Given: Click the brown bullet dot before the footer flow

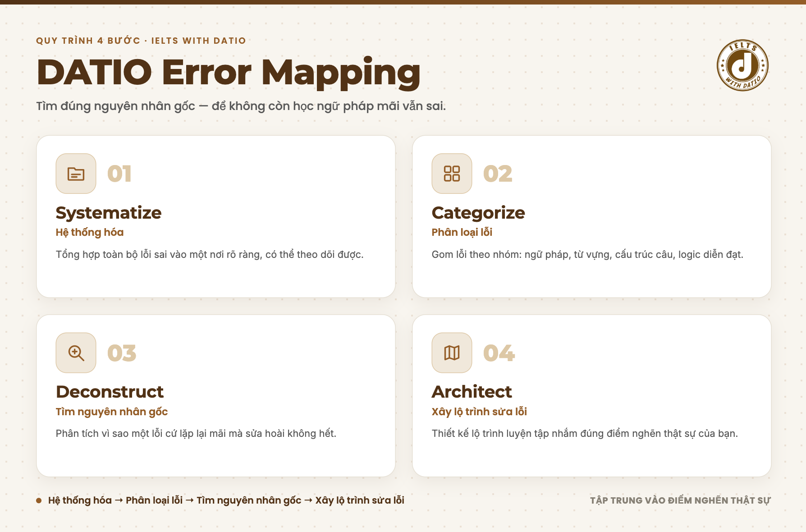Looking at the screenshot, I should tap(39, 500).
